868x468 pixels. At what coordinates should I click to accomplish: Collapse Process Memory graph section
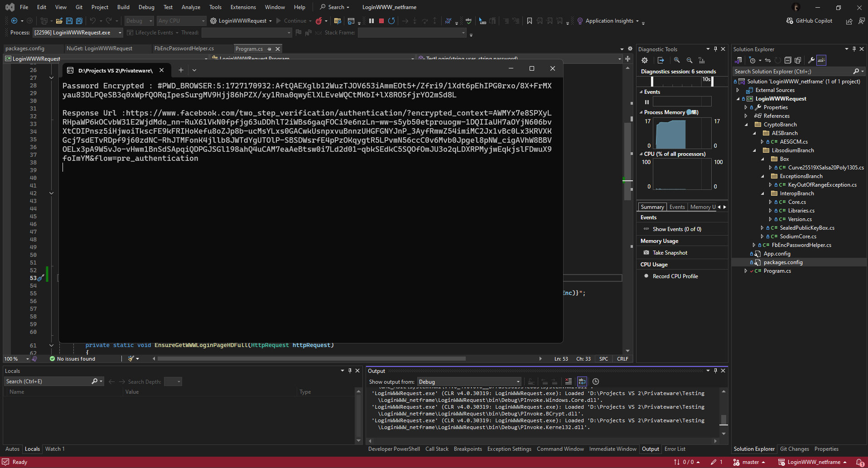(x=641, y=112)
